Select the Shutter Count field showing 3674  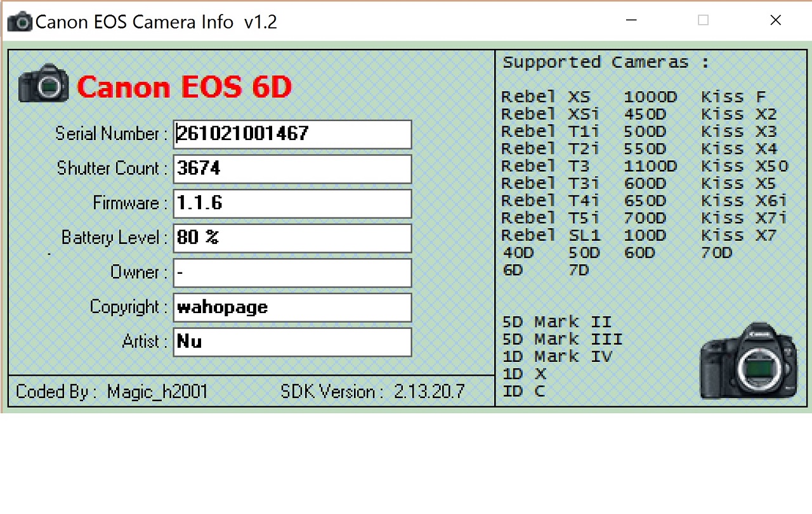coord(292,169)
